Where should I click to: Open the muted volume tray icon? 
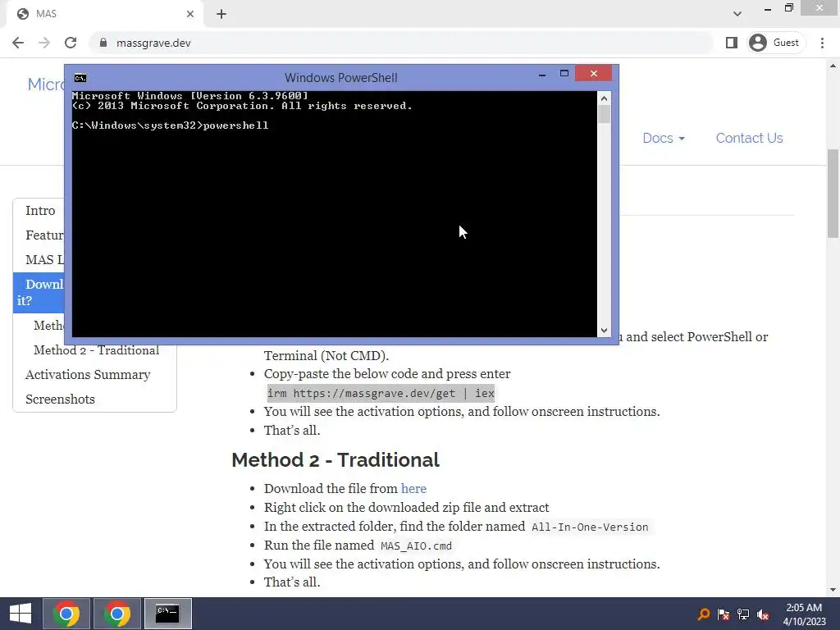[763, 614]
